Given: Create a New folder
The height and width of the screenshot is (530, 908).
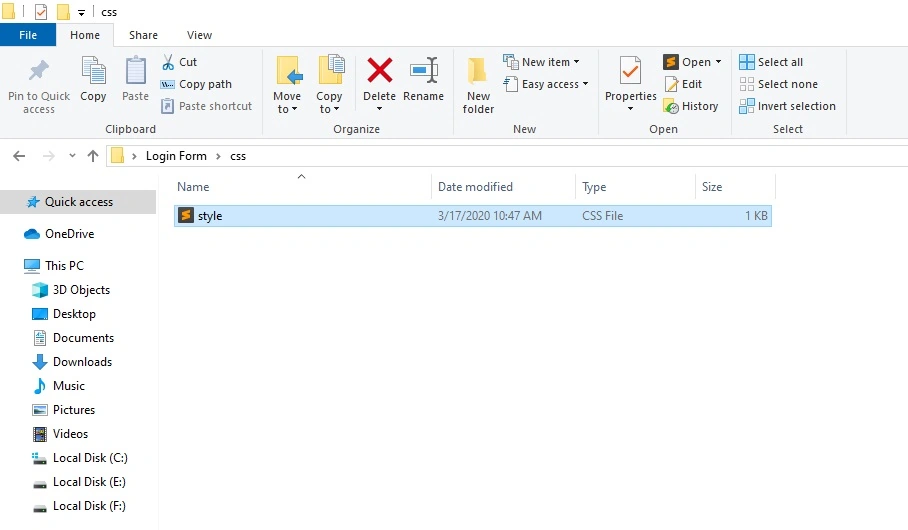Looking at the screenshot, I should point(478,85).
